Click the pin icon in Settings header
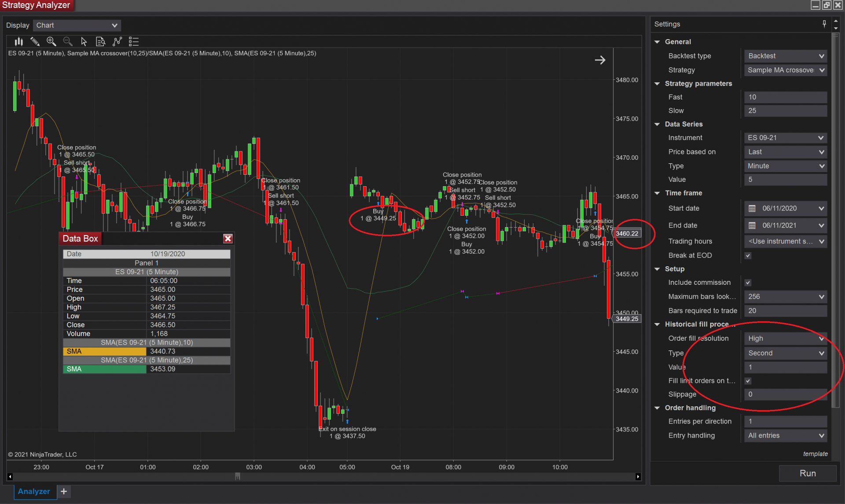The width and height of the screenshot is (845, 504). click(824, 24)
